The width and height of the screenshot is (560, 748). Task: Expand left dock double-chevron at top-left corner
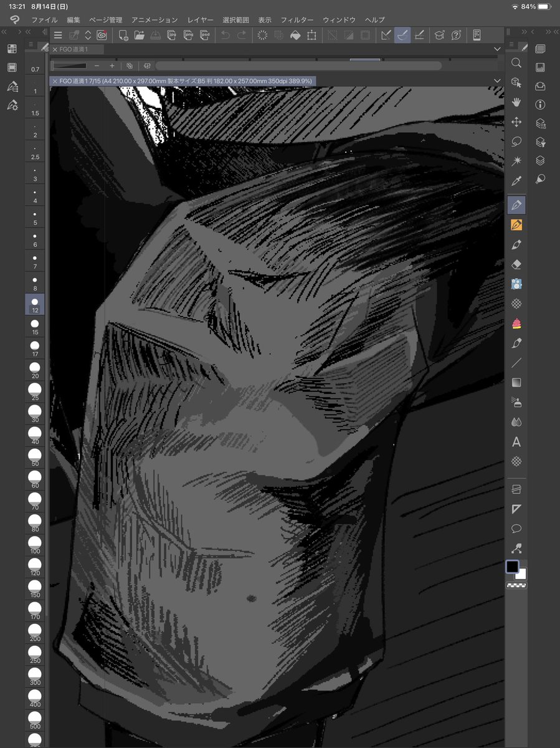[4, 31]
